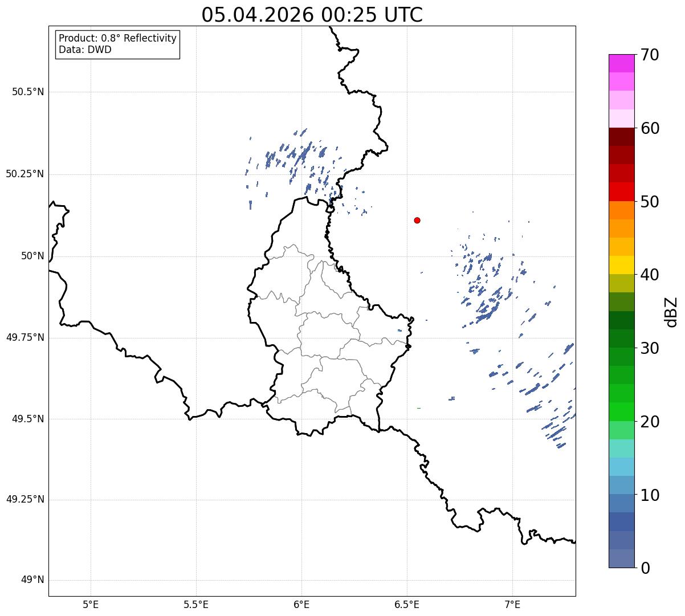The image size is (685, 616).
Task: Click the 5°E longitude tick label
Action: tap(91, 605)
